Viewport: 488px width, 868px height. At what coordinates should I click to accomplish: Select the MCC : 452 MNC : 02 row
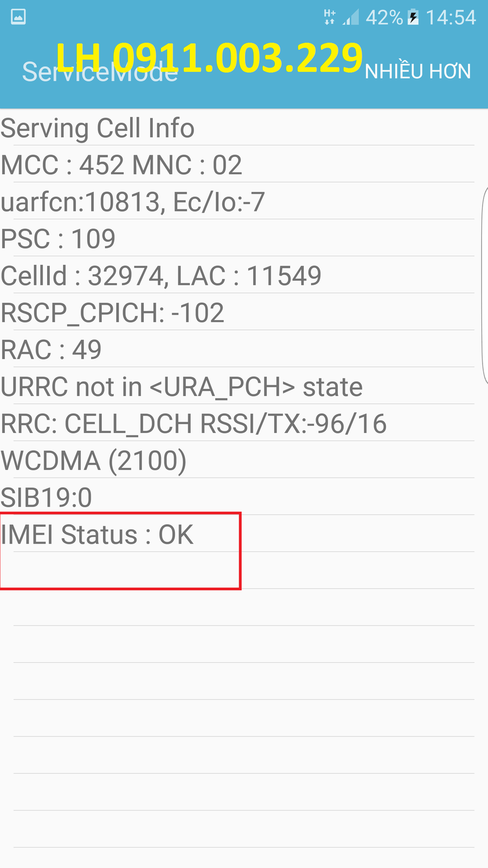point(121,165)
